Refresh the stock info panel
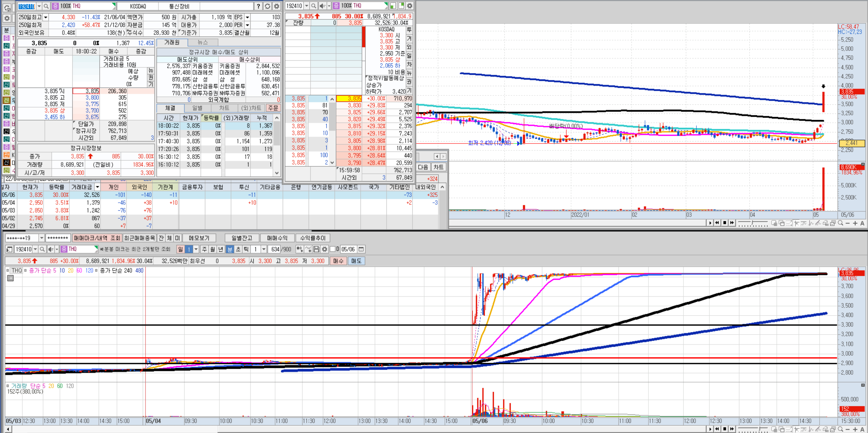 (268, 6)
